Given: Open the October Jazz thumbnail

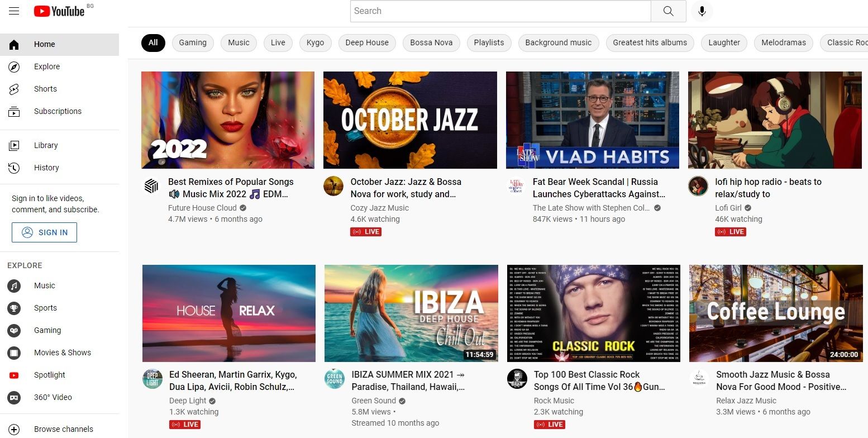Looking at the screenshot, I should [410, 120].
